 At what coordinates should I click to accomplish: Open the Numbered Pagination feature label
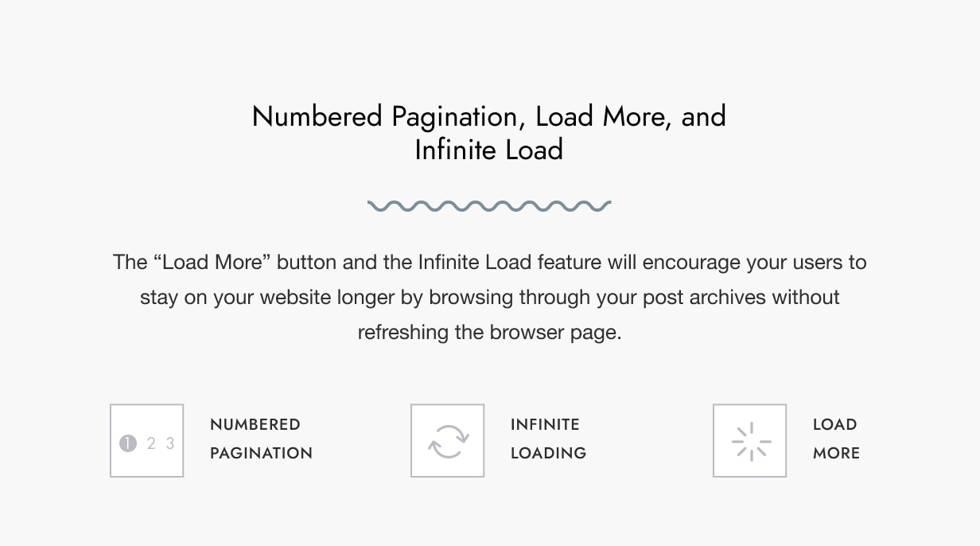(261, 439)
